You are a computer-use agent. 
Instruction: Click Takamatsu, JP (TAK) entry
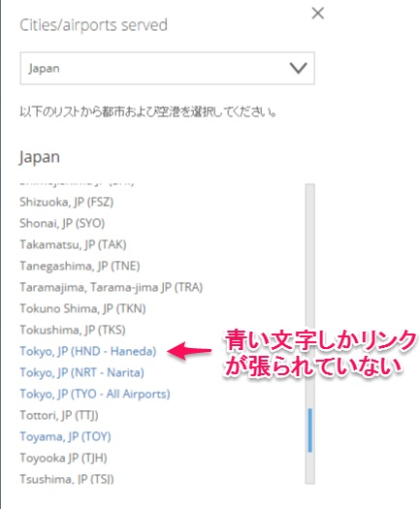(73, 244)
